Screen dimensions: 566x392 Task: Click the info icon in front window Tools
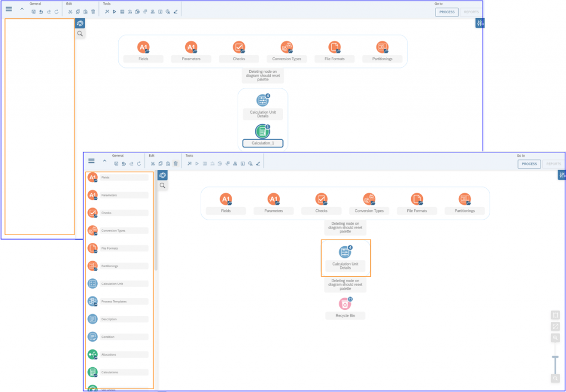point(243,164)
